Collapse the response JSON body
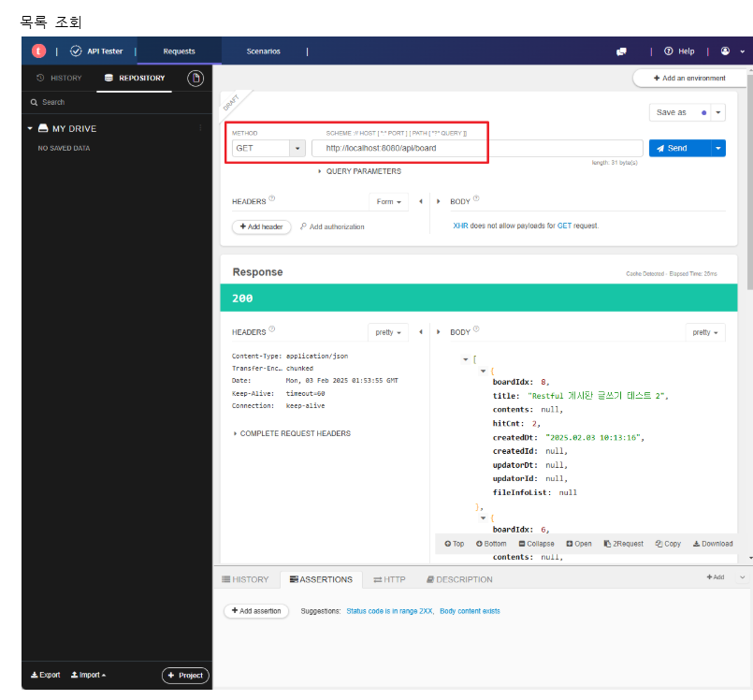Viewport: 753px width, 700px height. tap(536, 544)
